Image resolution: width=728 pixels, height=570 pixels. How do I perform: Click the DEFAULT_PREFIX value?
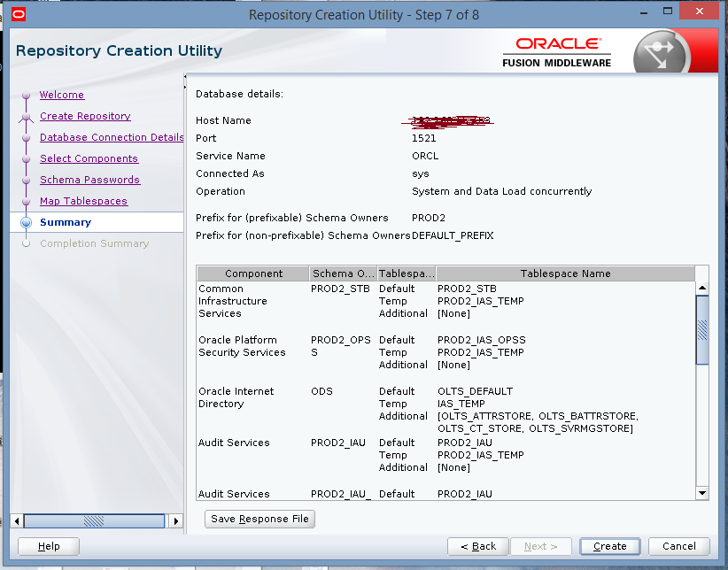pos(453,235)
